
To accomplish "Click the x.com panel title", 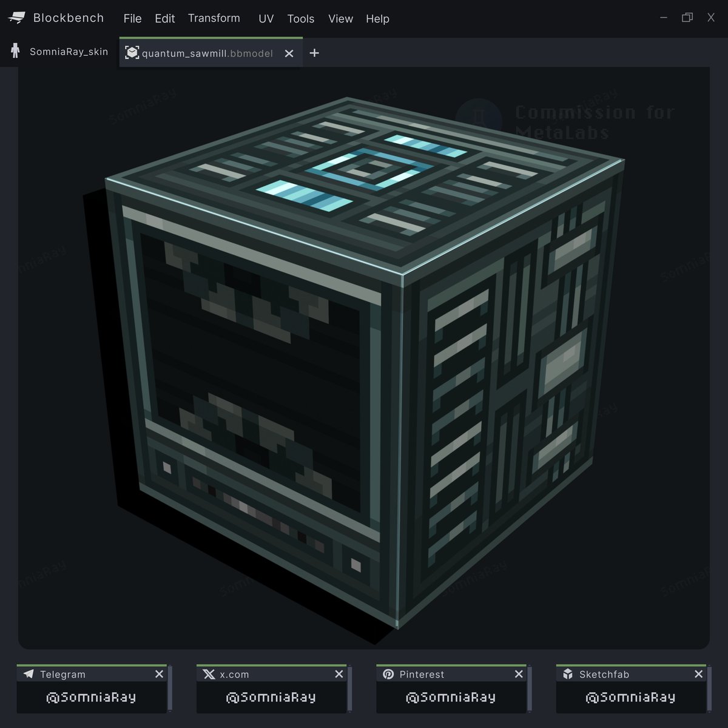I will point(234,675).
